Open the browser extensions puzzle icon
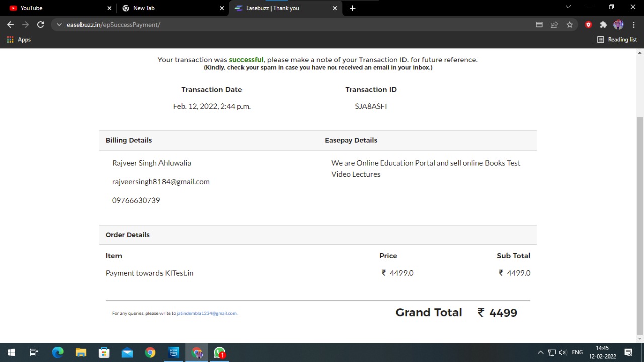Viewport: 644px width, 362px height. click(x=603, y=24)
